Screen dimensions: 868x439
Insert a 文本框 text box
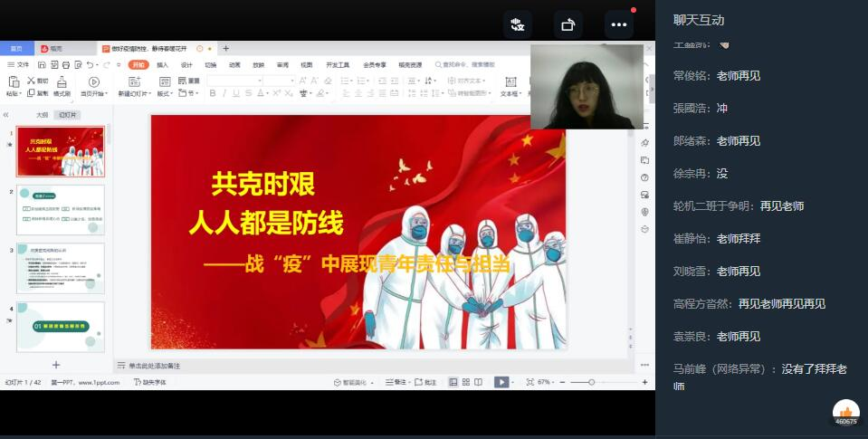pos(510,87)
